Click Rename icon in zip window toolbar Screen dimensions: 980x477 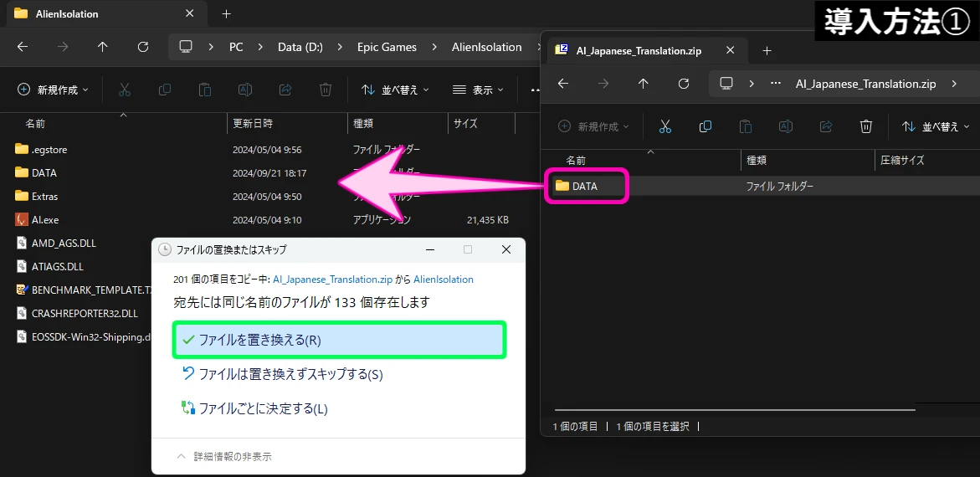click(786, 126)
